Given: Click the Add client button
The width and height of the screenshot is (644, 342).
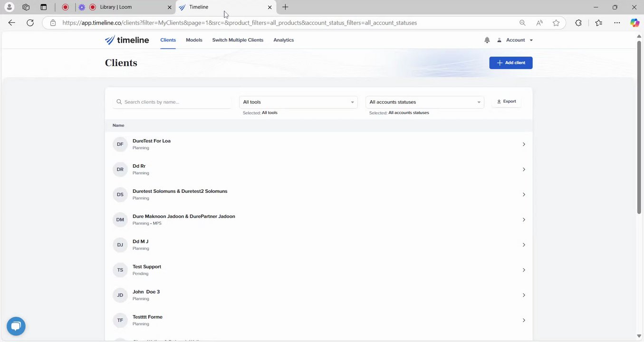Looking at the screenshot, I should [x=511, y=63].
